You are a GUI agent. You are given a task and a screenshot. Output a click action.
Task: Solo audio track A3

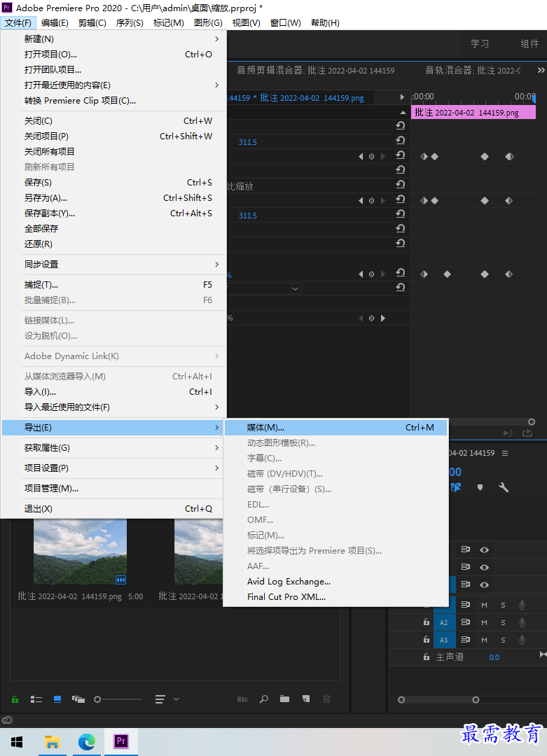point(503,640)
